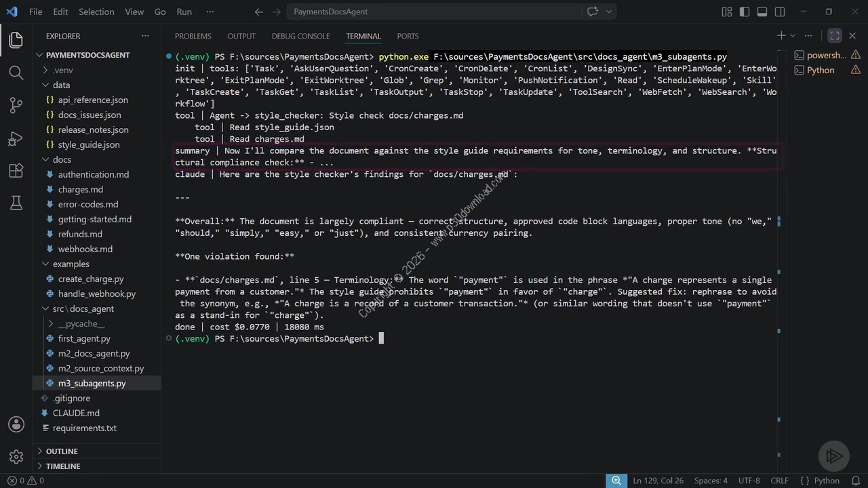Open the Search view in activity bar
This screenshot has width=868, height=488.
click(x=16, y=72)
